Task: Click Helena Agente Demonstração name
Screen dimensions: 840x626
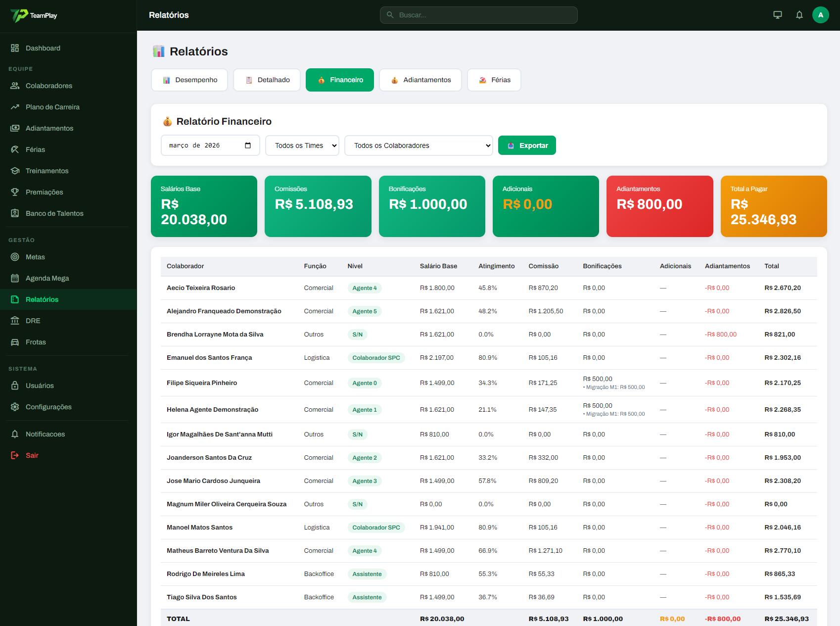Action: [213, 410]
